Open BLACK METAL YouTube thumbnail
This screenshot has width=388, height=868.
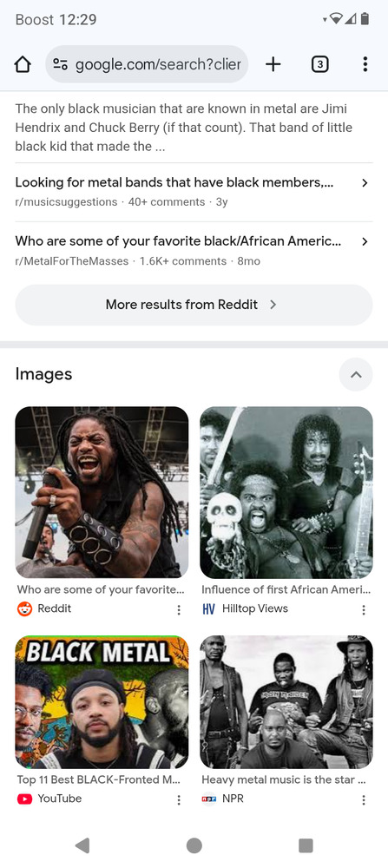pyautogui.click(x=102, y=702)
